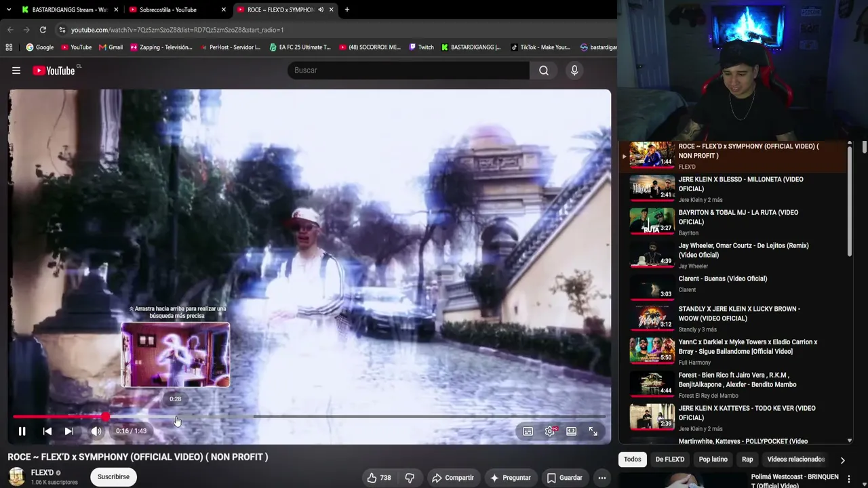Mute the ROCE tab with its speaker icon
This screenshot has height=488, width=868.
click(321, 9)
